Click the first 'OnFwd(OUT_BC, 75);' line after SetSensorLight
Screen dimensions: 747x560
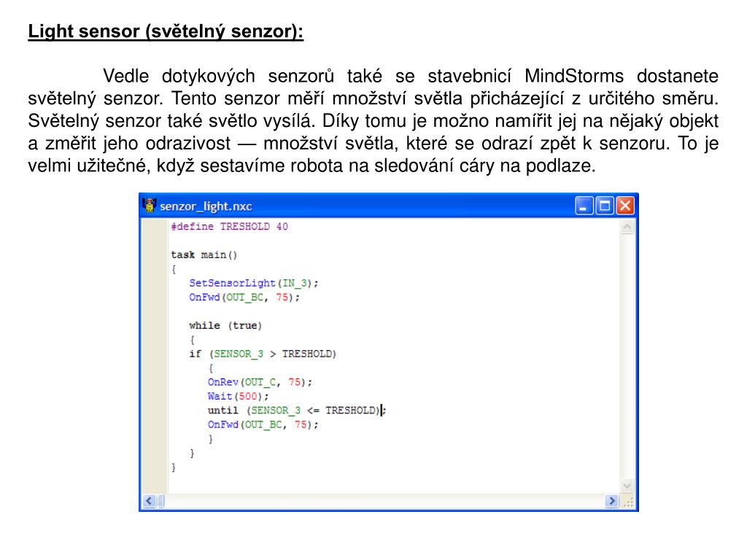pyautogui.click(x=244, y=297)
